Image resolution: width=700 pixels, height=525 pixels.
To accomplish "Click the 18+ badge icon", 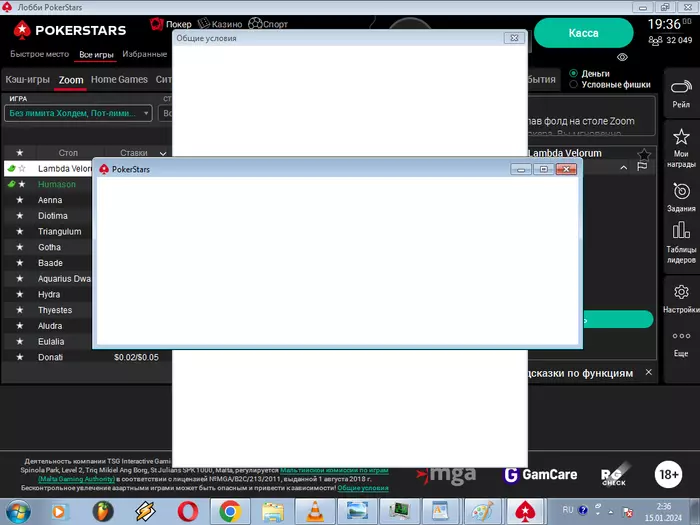I will pyautogui.click(x=668, y=474).
